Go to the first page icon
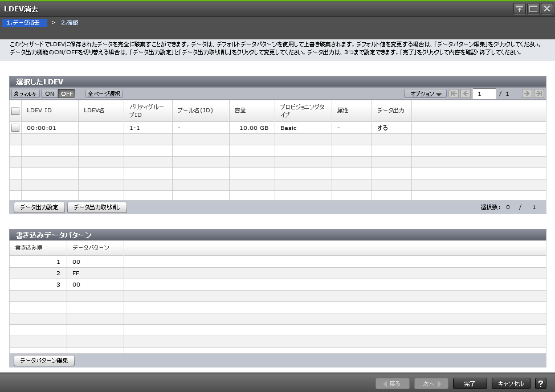555x392 pixels. 454,94
